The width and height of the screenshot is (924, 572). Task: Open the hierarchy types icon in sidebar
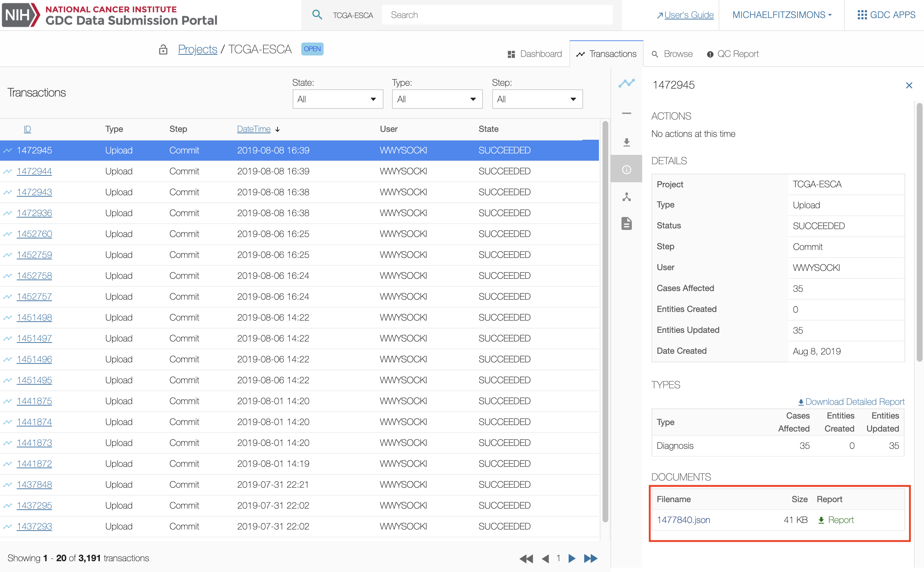[626, 197]
